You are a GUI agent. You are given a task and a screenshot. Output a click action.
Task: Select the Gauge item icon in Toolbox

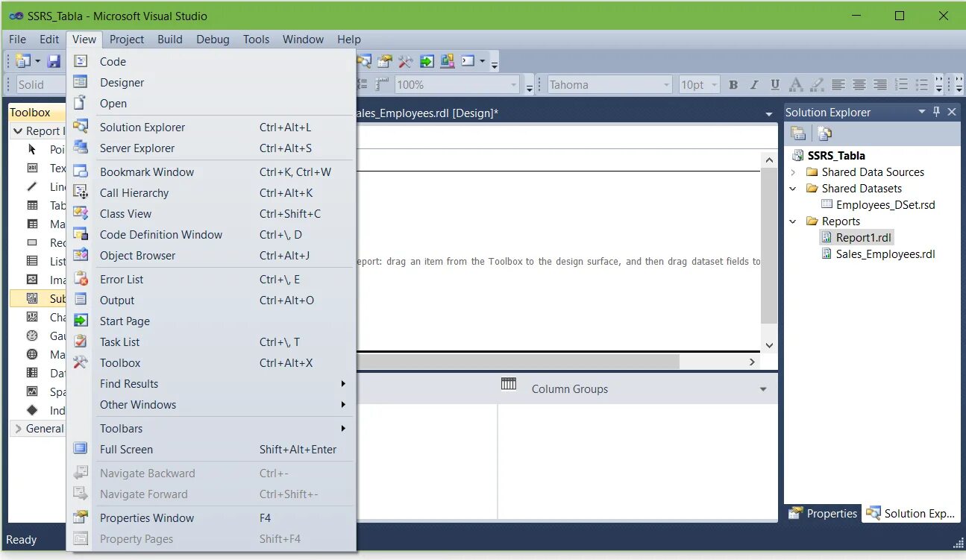[32, 336]
